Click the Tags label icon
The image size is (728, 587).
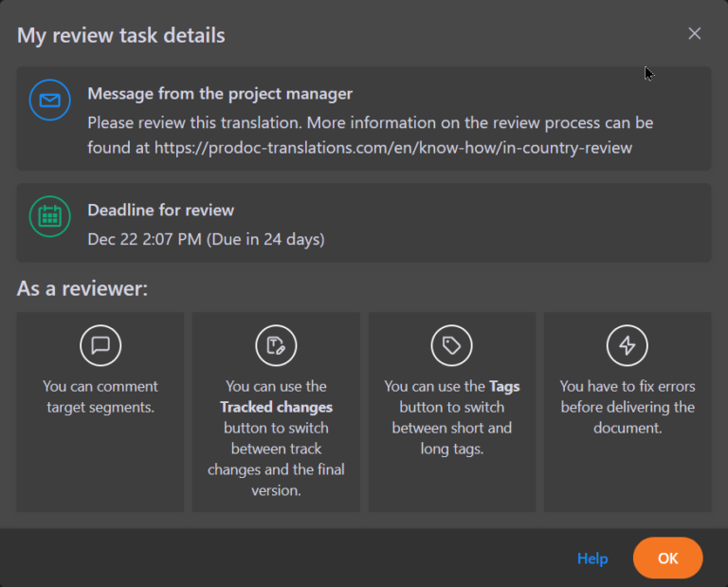click(x=451, y=346)
